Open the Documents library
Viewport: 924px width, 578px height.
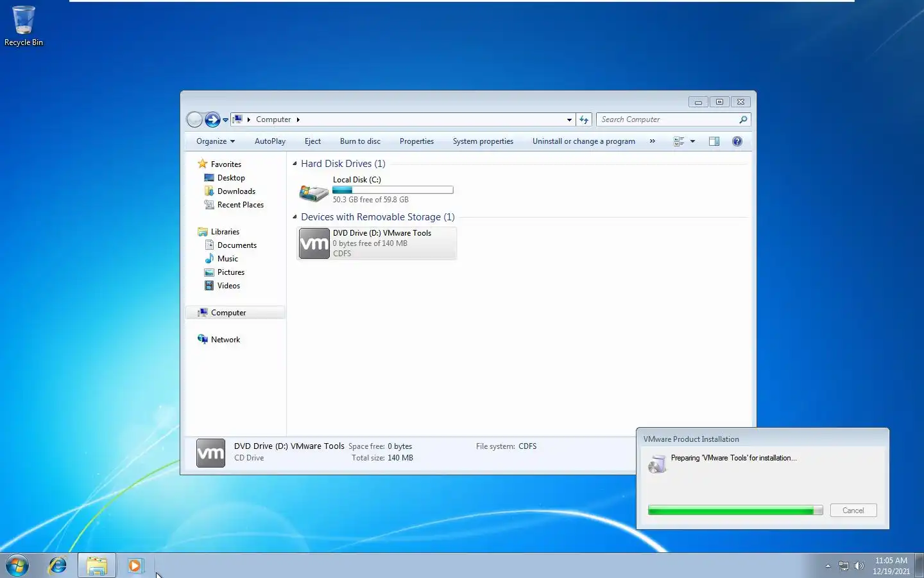(x=237, y=245)
